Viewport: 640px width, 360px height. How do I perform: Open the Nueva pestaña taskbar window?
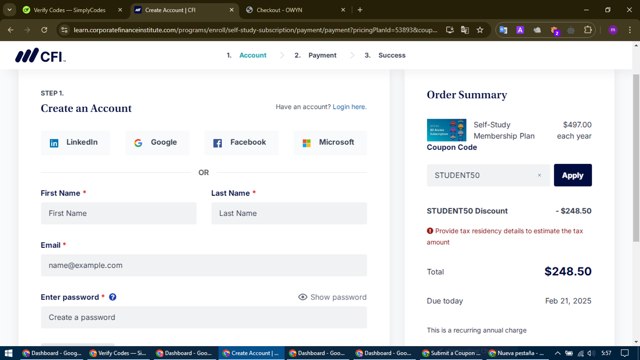click(x=518, y=353)
